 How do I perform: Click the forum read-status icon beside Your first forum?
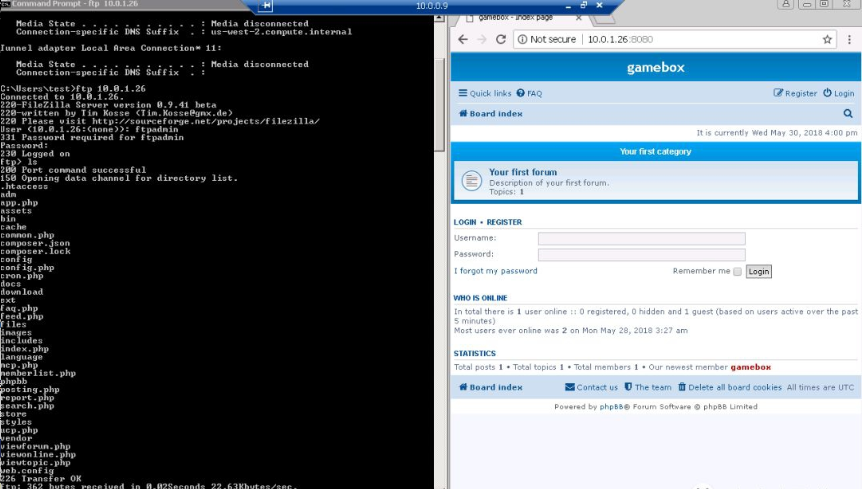pyautogui.click(x=472, y=180)
